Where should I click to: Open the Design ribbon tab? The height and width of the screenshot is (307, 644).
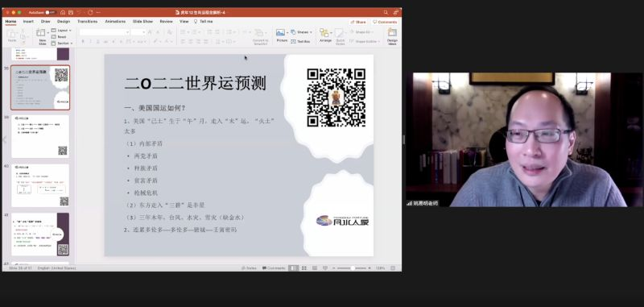coord(64,22)
